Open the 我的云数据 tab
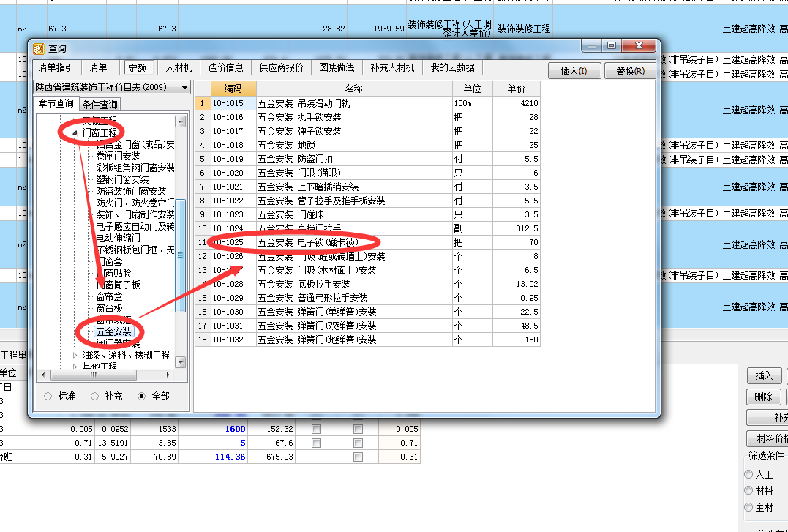Screen dimensions: 788x532 [452, 67]
